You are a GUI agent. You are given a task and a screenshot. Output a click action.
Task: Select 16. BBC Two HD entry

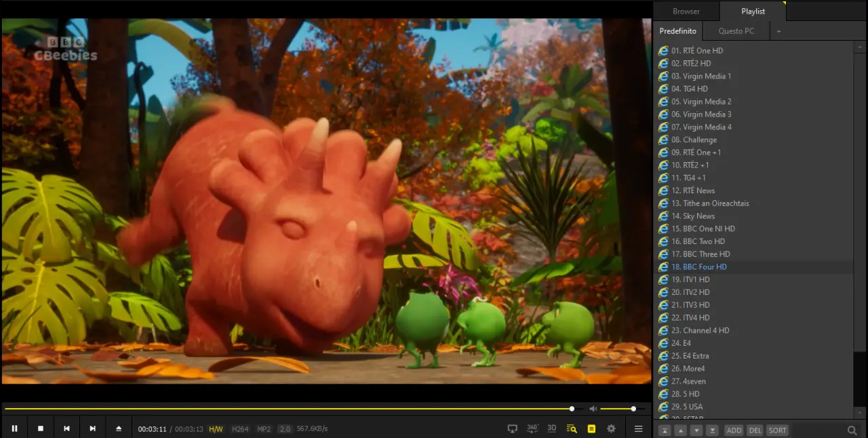754,241
